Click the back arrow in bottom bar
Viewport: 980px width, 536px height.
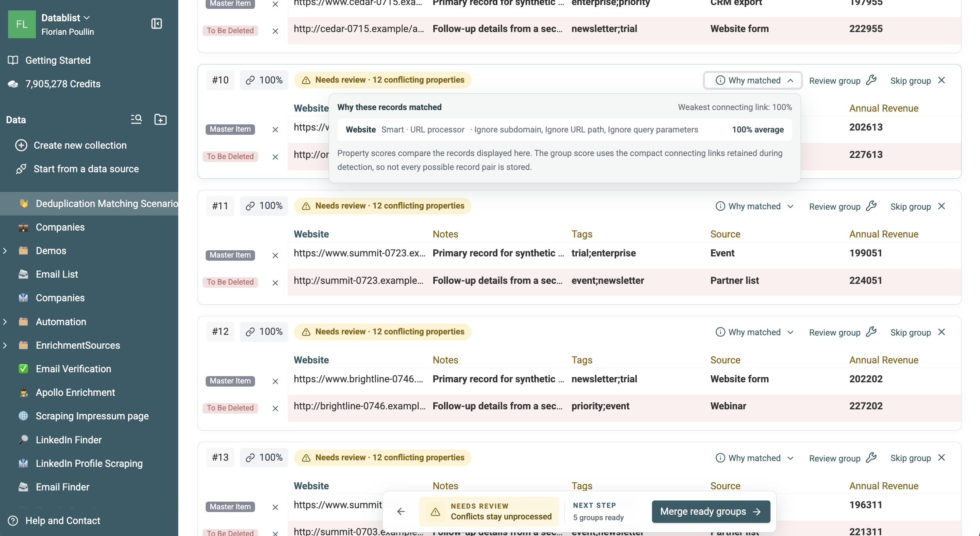click(x=401, y=511)
